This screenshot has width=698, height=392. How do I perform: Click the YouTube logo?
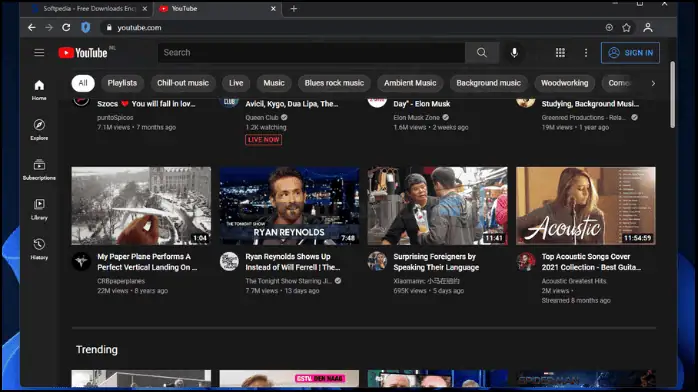point(83,53)
